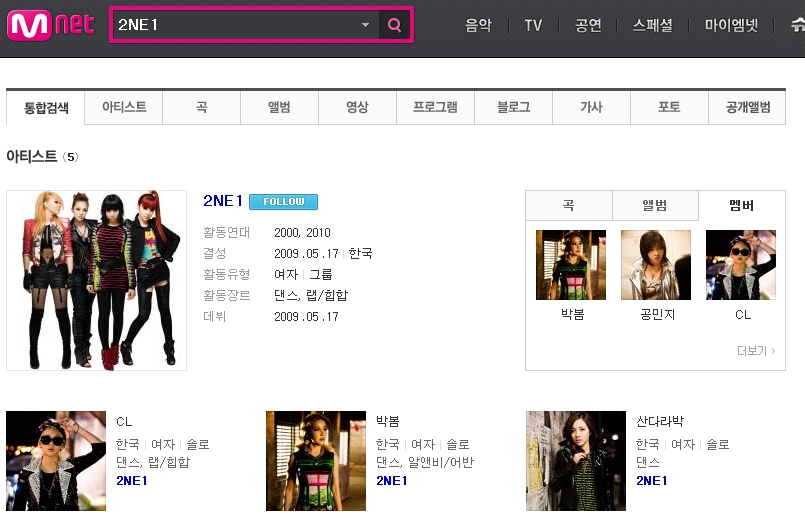Screen dimensions: 805x529
Task: Click the Mnet logo
Action: (51, 25)
